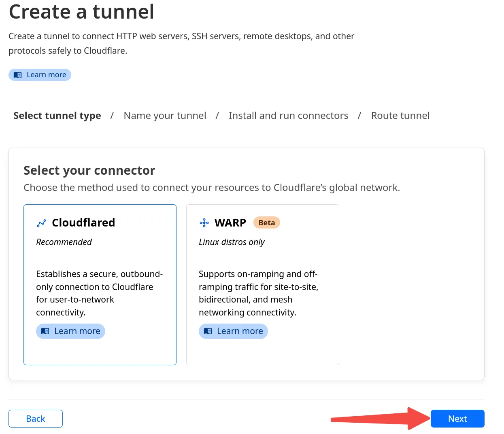The height and width of the screenshot is (434, 504).
Task: Click the Cloudflared connector icon
Action: (41, 223)
